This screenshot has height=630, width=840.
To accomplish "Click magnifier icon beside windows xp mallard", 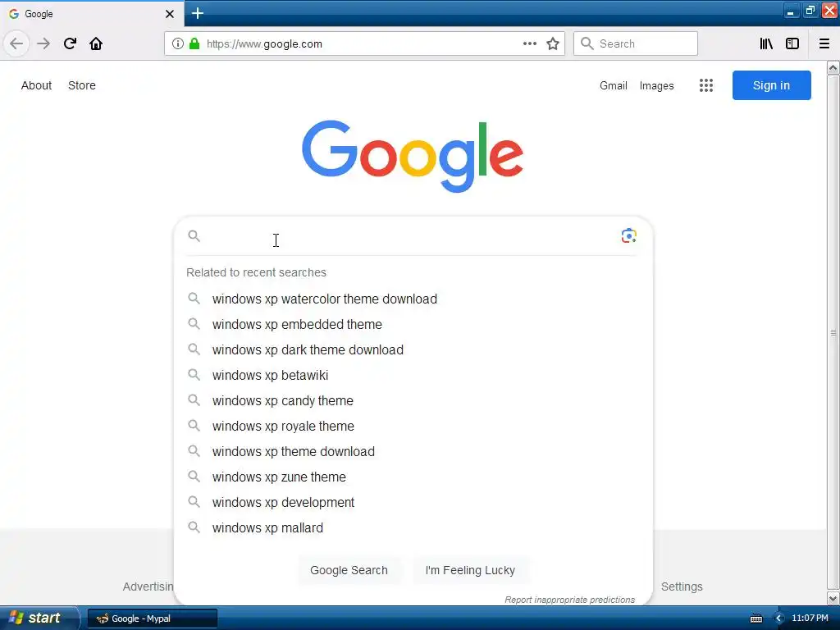I will tap(194, 527).
